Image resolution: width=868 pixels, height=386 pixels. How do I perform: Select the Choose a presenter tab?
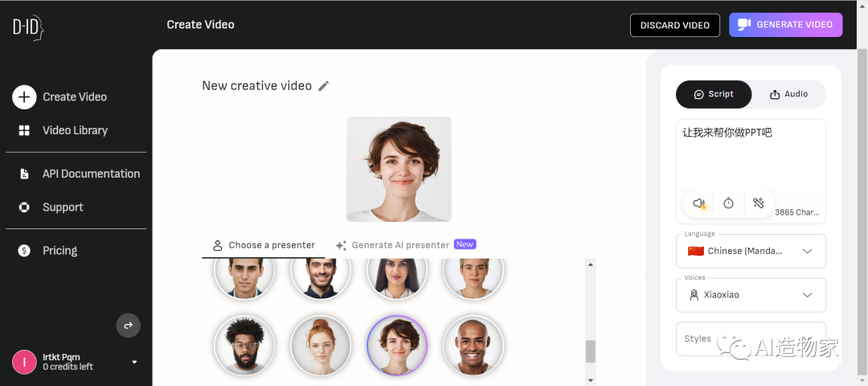tap(264, 245)
